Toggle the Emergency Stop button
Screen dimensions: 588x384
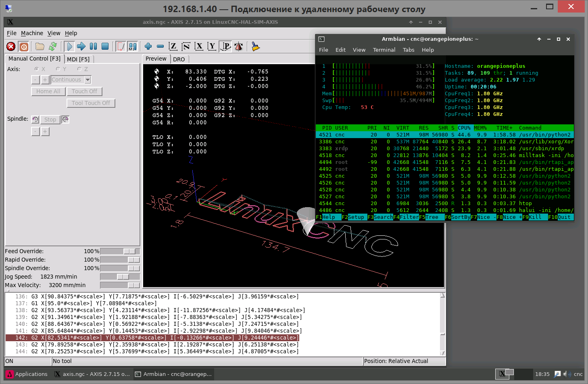tap(11, 47)
